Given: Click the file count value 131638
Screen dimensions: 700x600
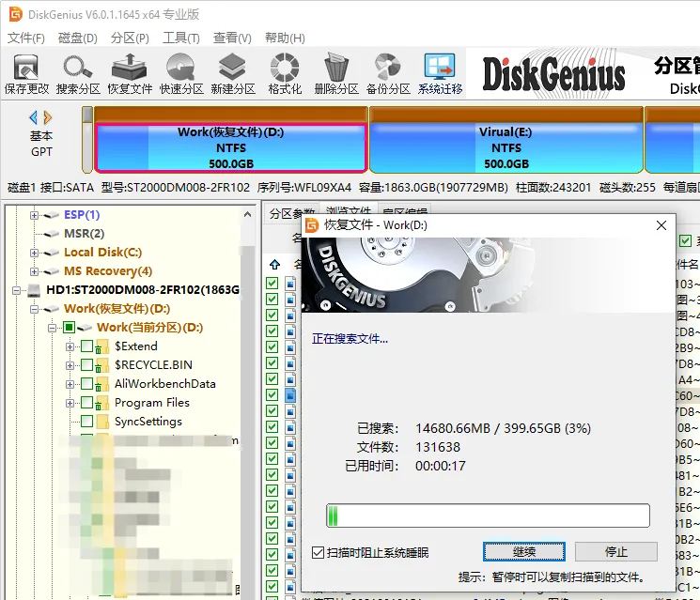Looking at the screenshot, I should pos(438,448).
